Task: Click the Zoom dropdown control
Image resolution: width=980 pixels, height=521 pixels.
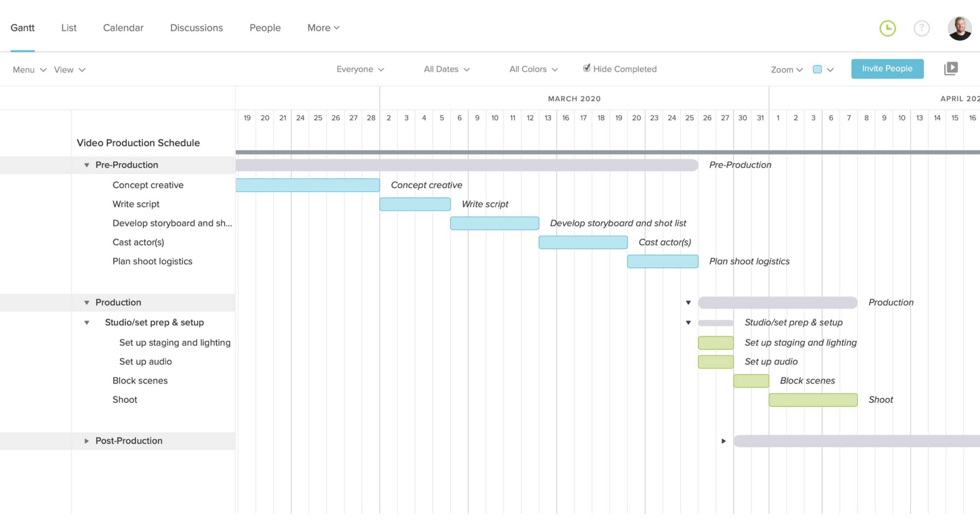Action: click(786, 69)
